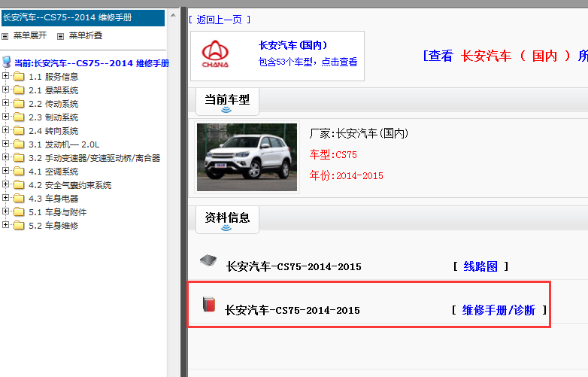Click the 长安汽车--CS75--2014 维修手册 title bar
The image size is (588, 377).
(x=83, y=17)
